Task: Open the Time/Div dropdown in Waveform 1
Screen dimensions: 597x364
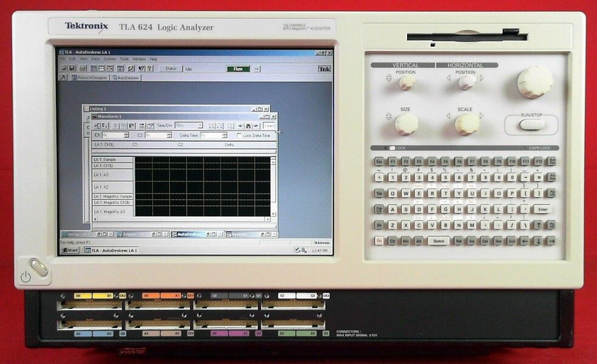Action: 201,126
